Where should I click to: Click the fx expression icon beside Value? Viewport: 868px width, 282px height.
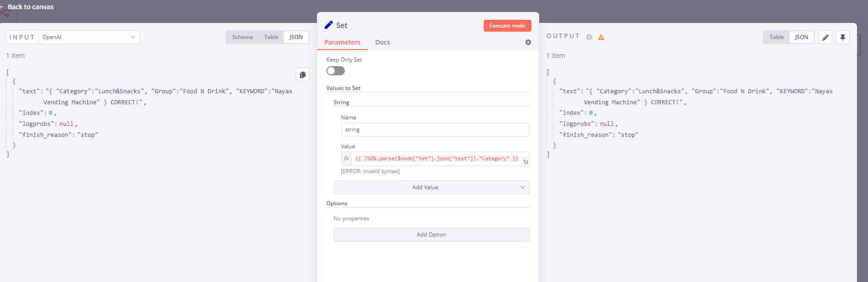click(x=346, y=158)
